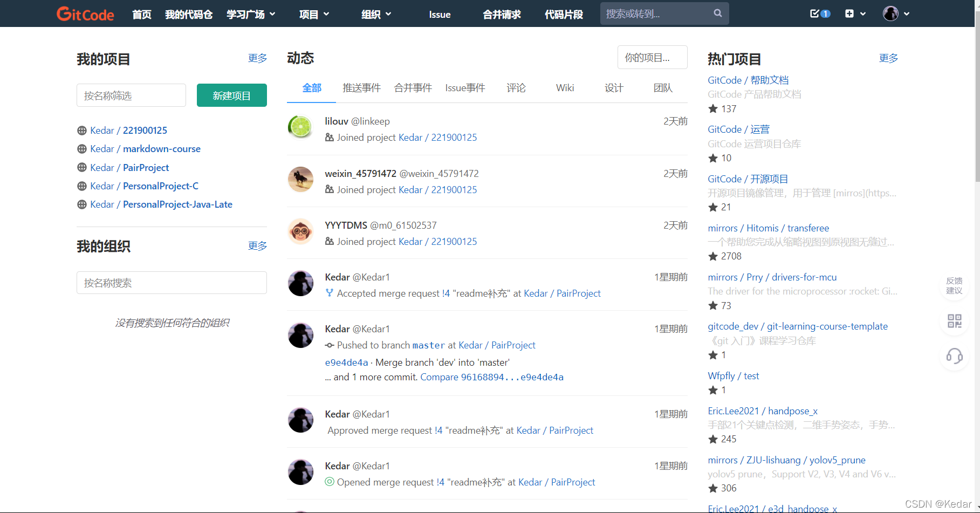The width and height of the screenshot is (980, 513).
Task: Click 更多 next to 我的组织
Action: coord(257,246)
